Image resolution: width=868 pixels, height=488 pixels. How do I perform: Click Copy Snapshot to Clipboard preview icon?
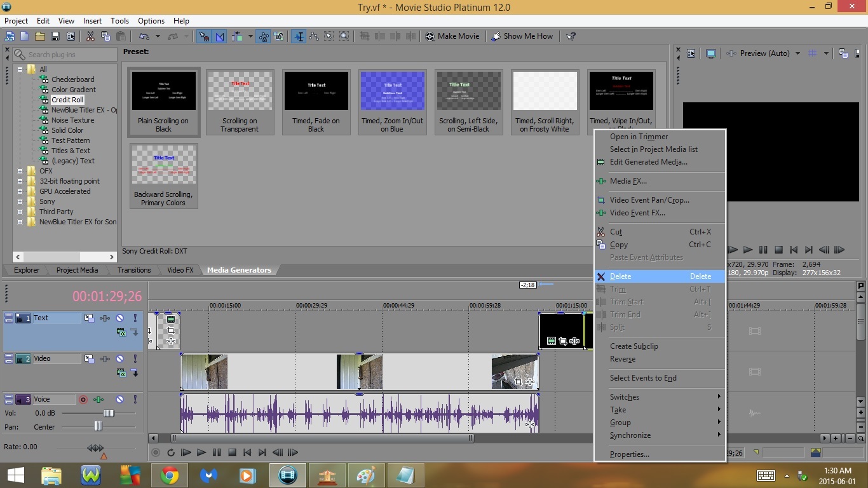click(843, 53)
